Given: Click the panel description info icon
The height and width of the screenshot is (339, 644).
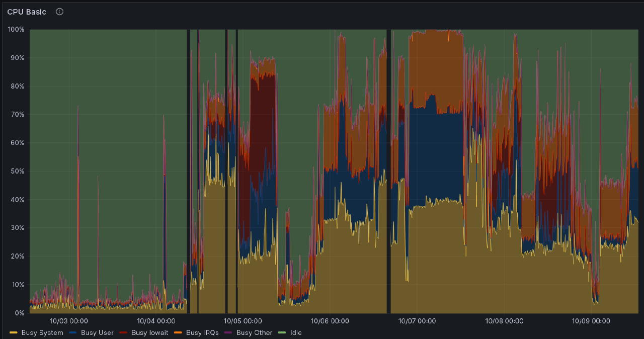Looking at the screenshot, I should point(59,12).
